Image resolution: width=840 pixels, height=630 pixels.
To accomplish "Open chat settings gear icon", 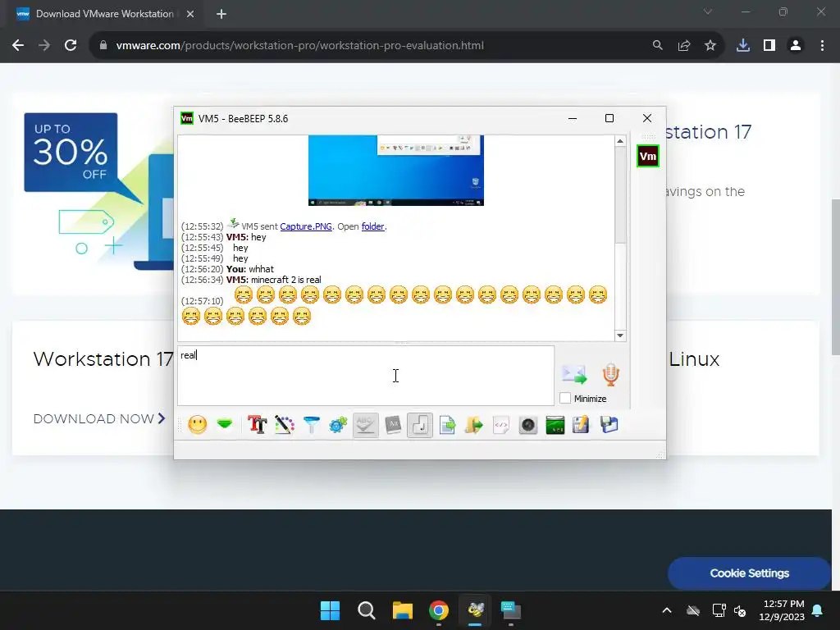I will click(x=338, y=426).
